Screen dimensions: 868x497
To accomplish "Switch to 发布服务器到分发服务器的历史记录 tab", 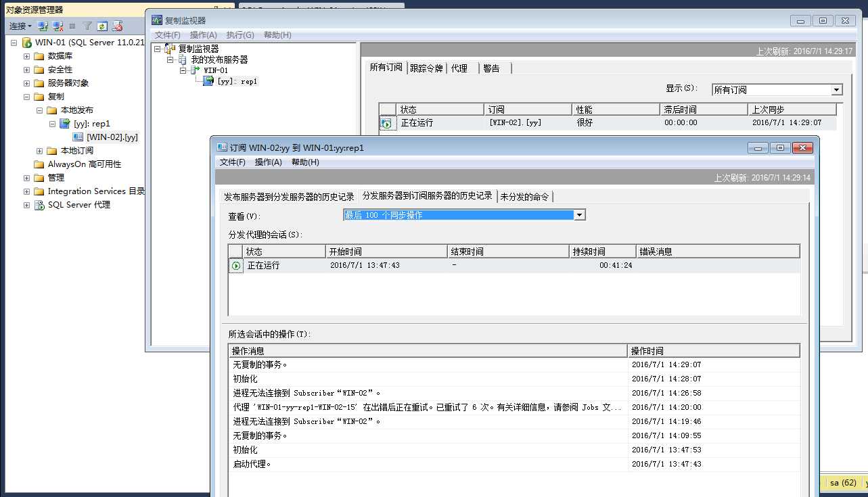I will pyautogui.click(x=289, y=197).
